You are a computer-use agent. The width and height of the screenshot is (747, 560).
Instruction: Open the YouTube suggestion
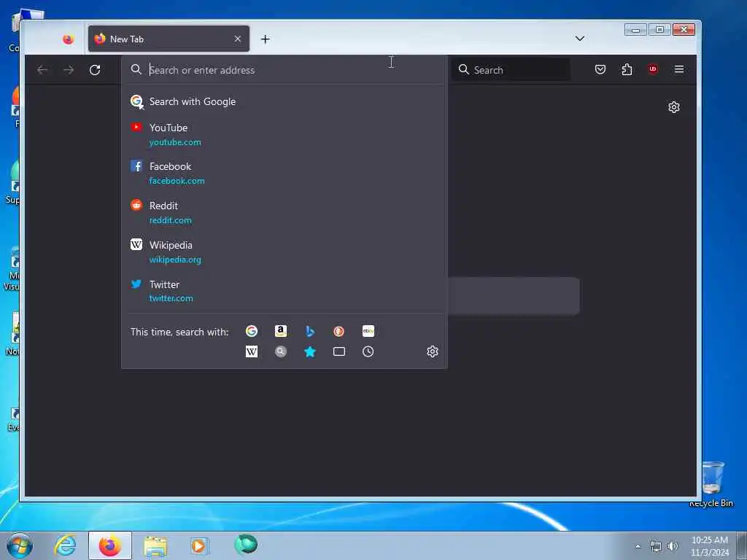[x=285, y=134]
